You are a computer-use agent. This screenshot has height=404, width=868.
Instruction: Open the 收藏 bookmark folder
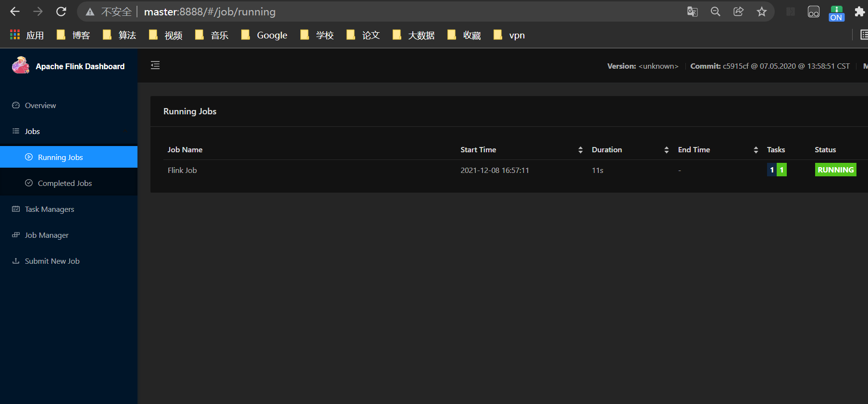click(x=464, y=35)
